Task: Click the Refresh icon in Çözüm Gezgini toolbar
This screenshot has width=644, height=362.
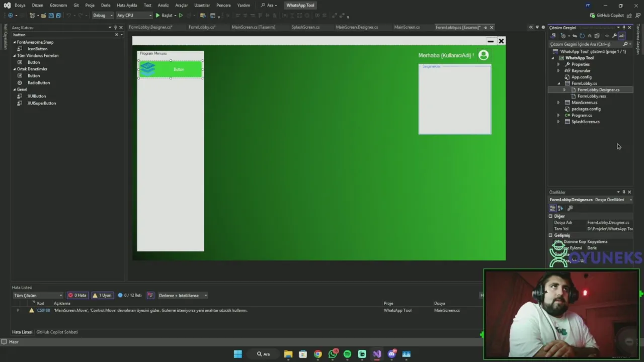Action: (x=582, y=36)
